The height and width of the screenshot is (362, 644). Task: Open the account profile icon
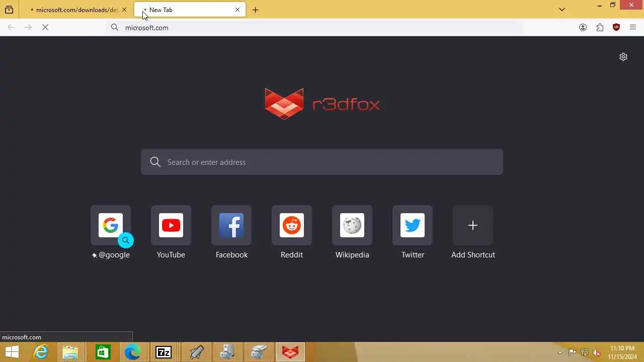[583, 28]
